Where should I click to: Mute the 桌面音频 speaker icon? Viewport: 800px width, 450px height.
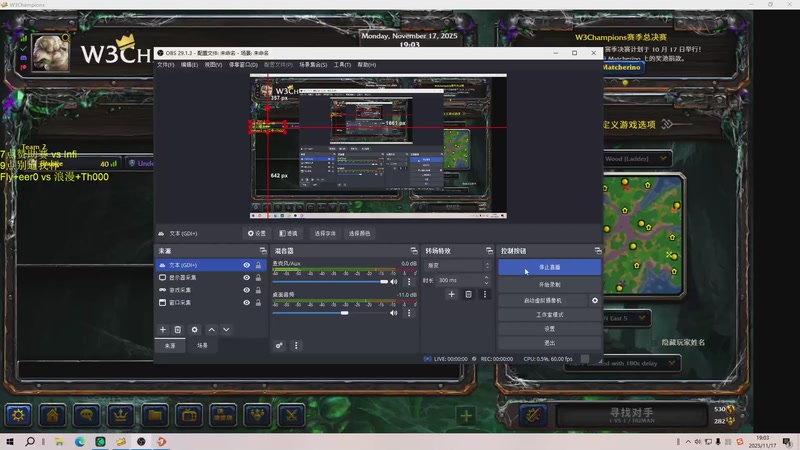point(393,313)
